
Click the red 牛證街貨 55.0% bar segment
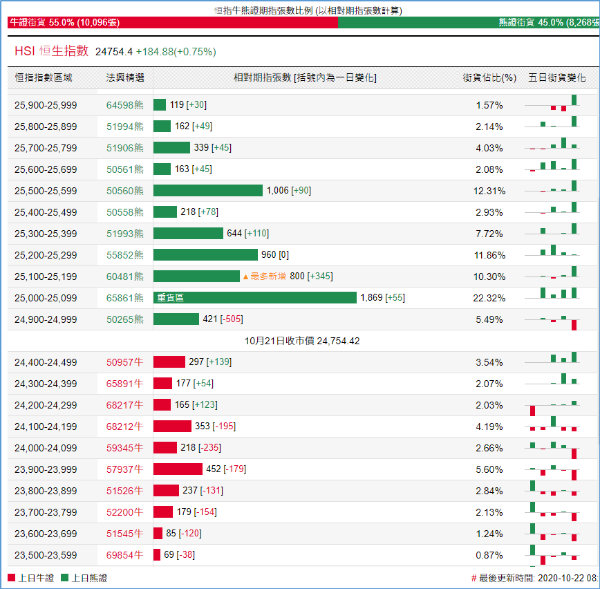click(x=173, y=23)
